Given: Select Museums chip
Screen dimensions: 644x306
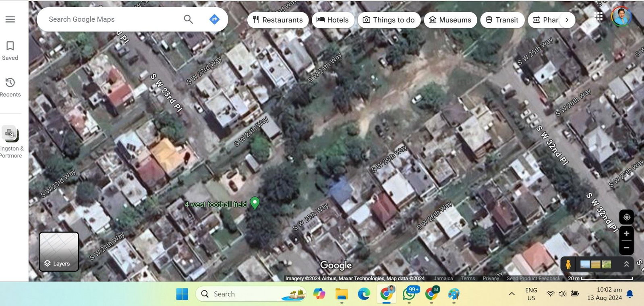Looking at the screenshot, I should click(450, 20).
